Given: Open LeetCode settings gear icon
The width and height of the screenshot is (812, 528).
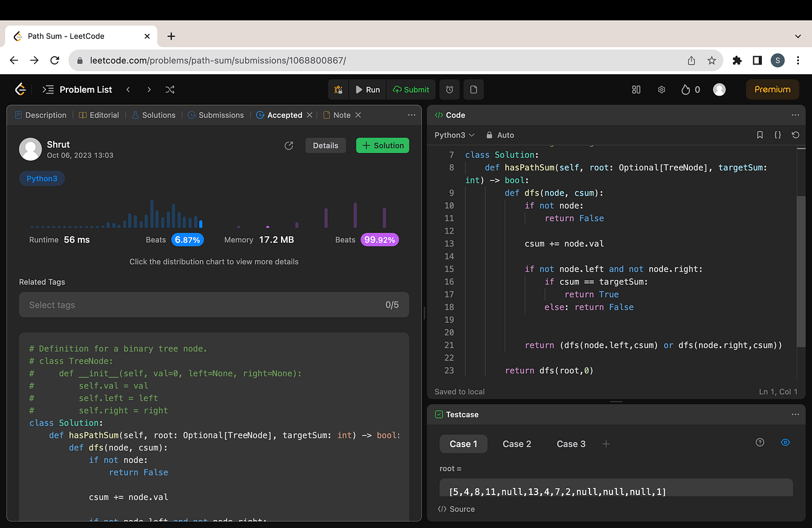Looking at the screenshot, I should point(661,89).
